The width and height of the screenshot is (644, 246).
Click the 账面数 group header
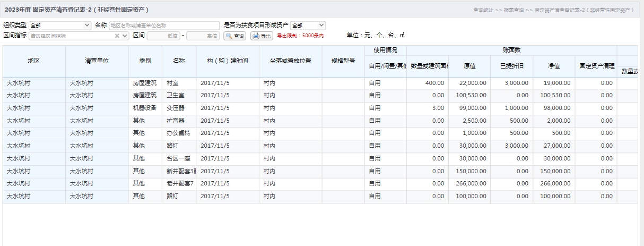click(x=512, y=50)
